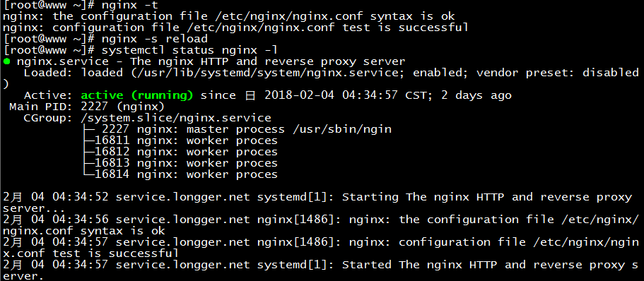
Task: Select worker process 16812 tree entry
Action: 181,153
